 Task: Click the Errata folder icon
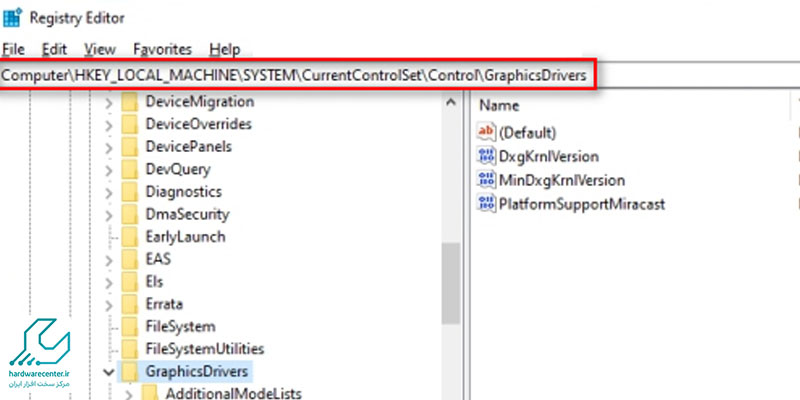(x=130, y=304)
